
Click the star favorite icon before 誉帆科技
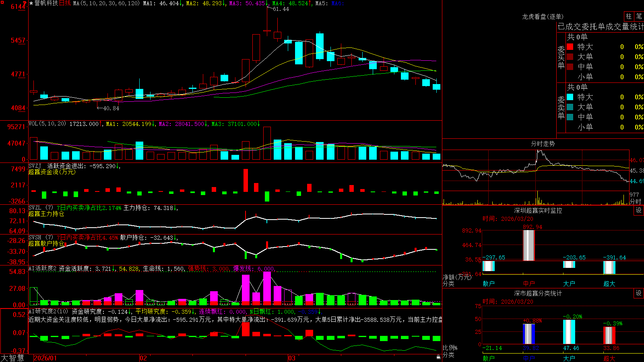click(x=31, y=3)
